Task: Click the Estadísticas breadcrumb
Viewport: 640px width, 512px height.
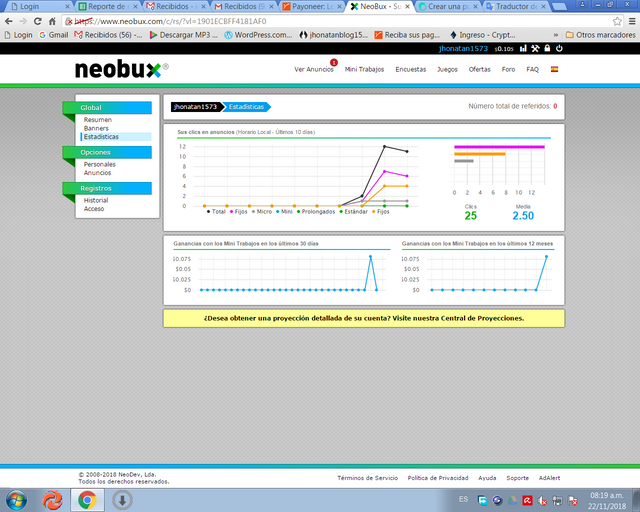Action: [247, 107]
